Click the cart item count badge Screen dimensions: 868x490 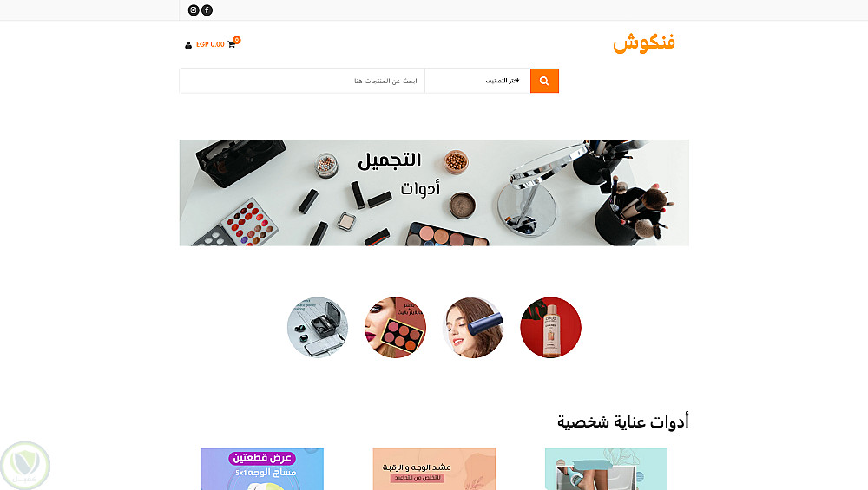237,40
